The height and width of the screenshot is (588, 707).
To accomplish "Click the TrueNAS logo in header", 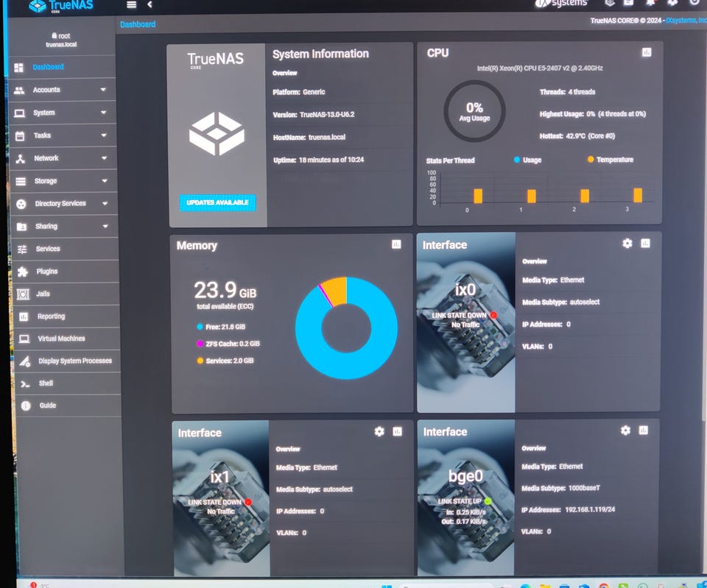I will coord(61,5).
